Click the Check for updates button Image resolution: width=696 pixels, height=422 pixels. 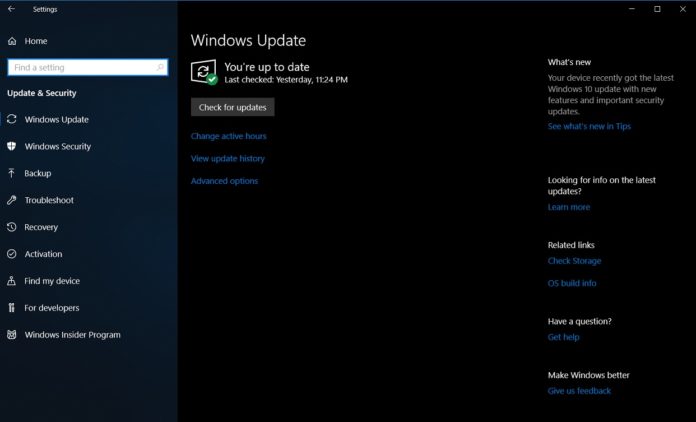pyautogui.click(x=233, y=107)
